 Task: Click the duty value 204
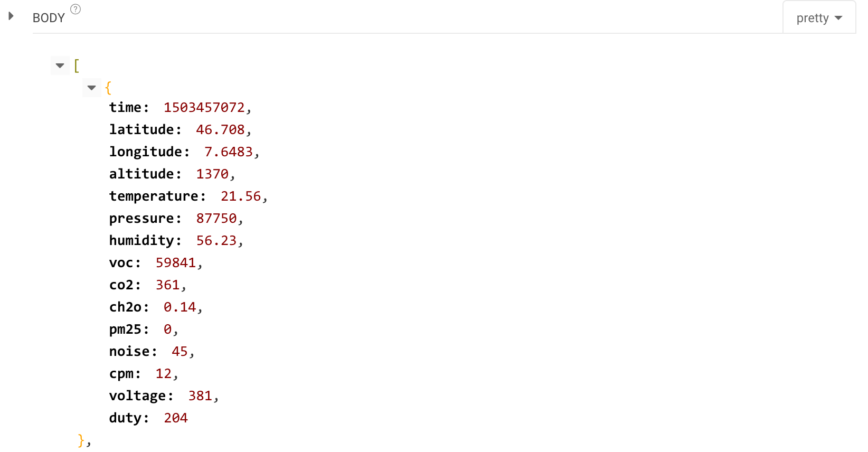coord(176,418)
